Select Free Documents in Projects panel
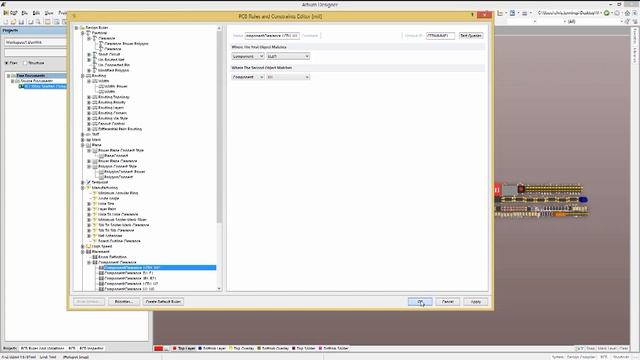 point(31,76)
